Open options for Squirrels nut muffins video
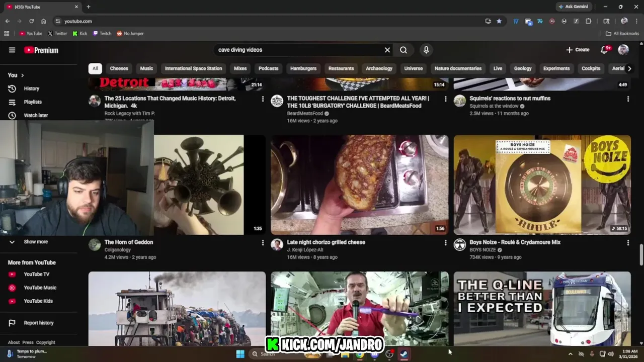 coord(628,99)
